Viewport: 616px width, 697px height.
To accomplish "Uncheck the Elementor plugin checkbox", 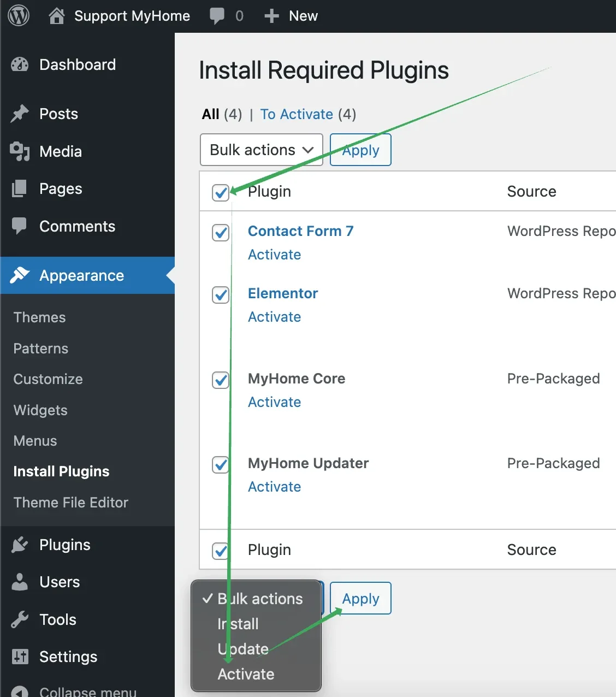I will point(221,294).
